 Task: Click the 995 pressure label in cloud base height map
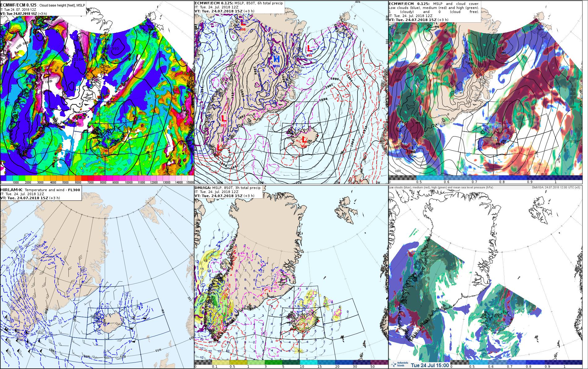115,49
